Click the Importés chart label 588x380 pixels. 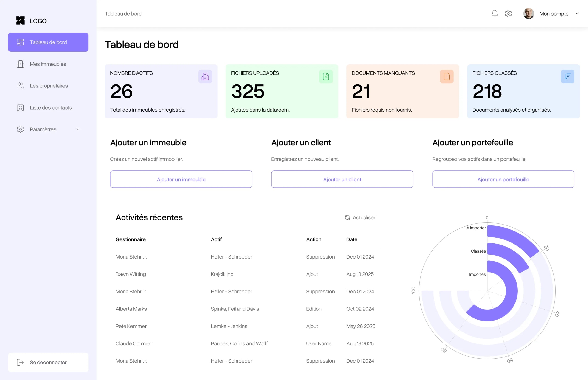[x=478, y=274]
